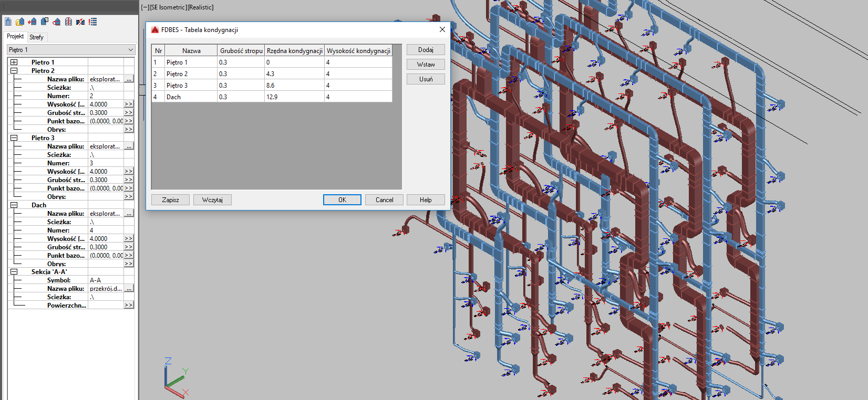
Task: Select the Projekt tab
Action: [15, 36]
